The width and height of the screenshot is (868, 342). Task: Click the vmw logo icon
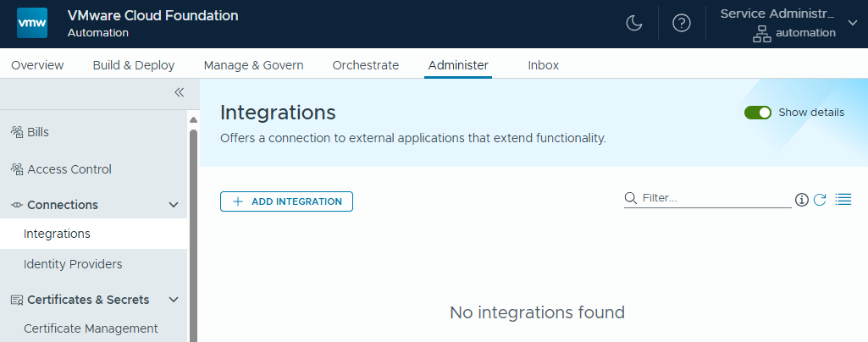click(x=32, y=23)
